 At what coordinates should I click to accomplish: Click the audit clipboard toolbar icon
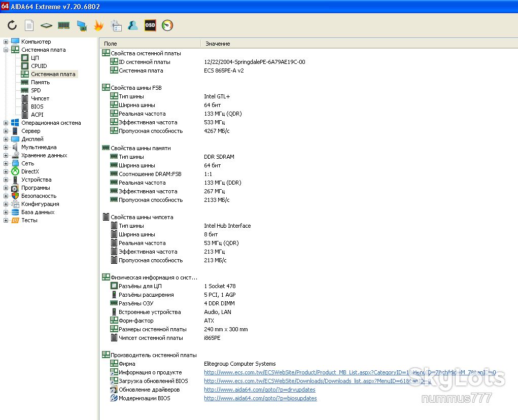116,25
